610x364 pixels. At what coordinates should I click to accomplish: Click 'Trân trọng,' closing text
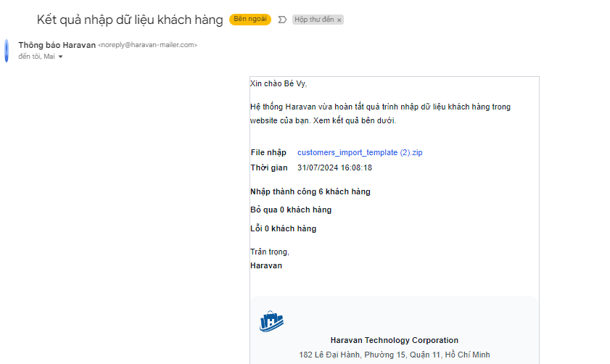click(x=270, y=252)
